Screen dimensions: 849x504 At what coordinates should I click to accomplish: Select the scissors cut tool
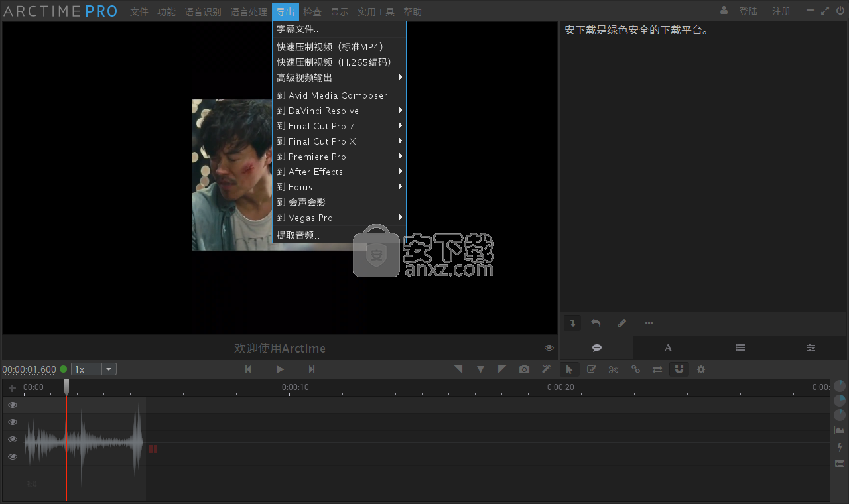[614, 369]
